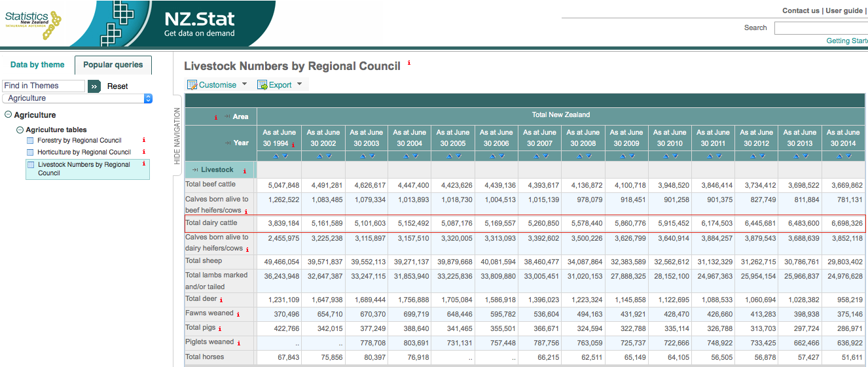The width and height of the screenshot is (868, 367).
Task: Sort the 1994 column ascending
Action: 275,156
